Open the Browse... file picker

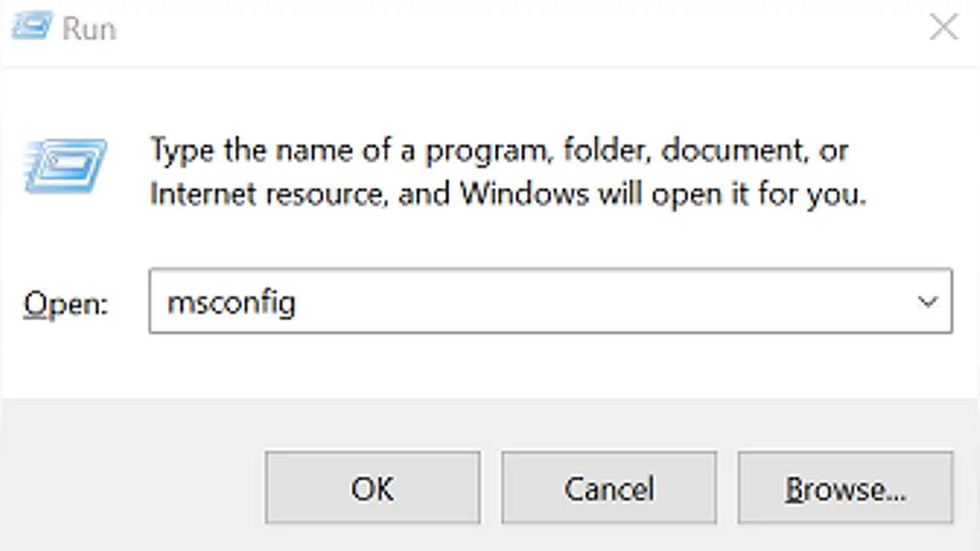click(845, 488)
